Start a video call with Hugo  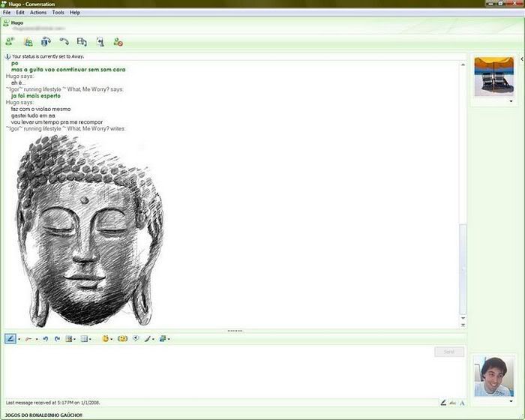click(46, 42)
